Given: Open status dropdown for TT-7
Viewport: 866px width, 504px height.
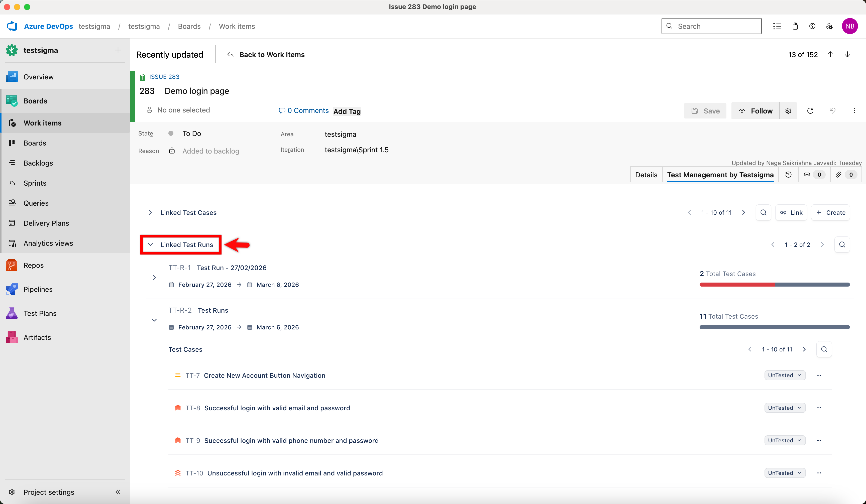Looking at the screenshot, I should 785,375.
